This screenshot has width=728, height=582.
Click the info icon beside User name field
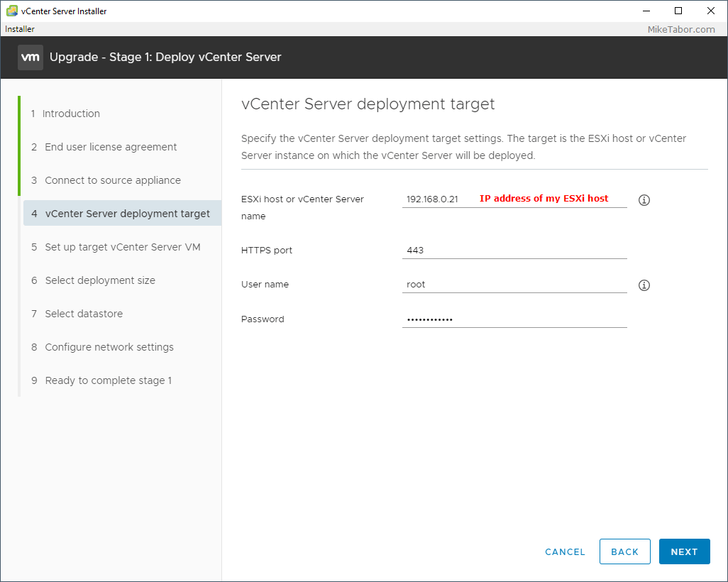644,285
